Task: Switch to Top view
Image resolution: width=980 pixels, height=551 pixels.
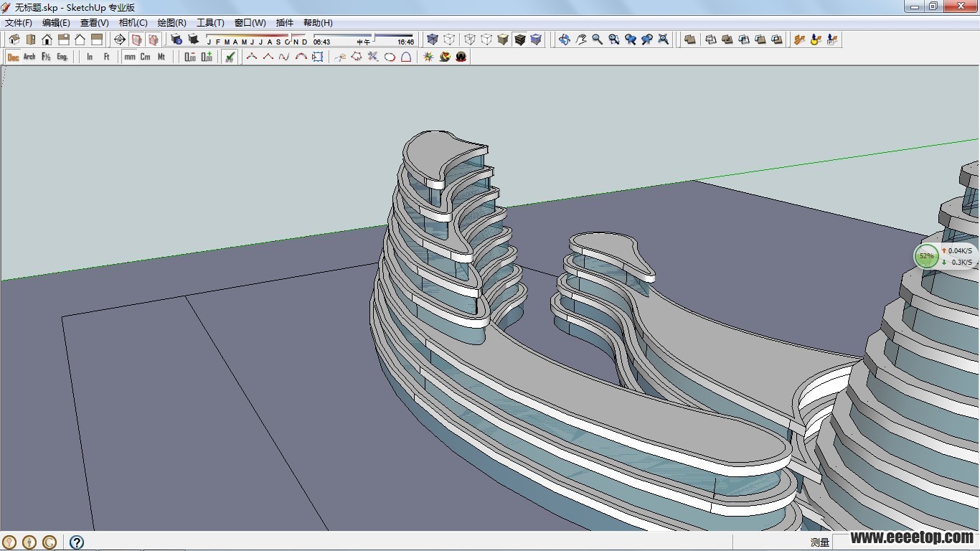Action: click(x=30, y=39)
